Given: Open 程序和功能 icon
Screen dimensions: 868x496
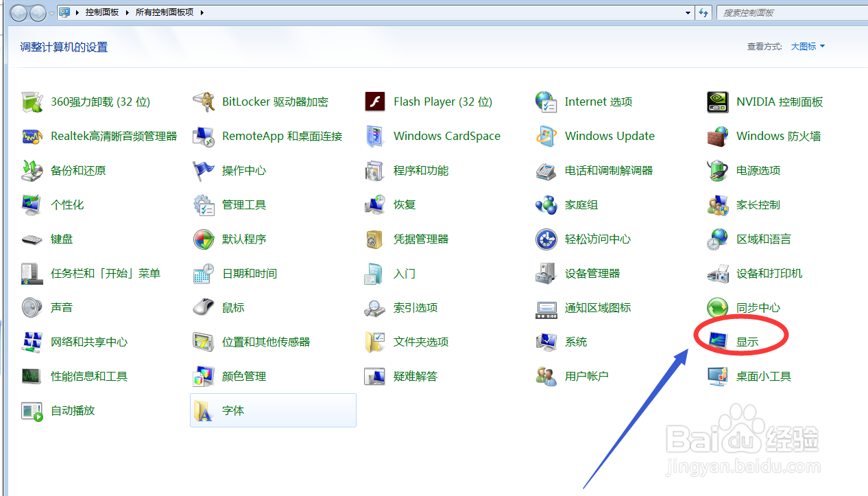Looking at the screenshot, I should point(375,171).
